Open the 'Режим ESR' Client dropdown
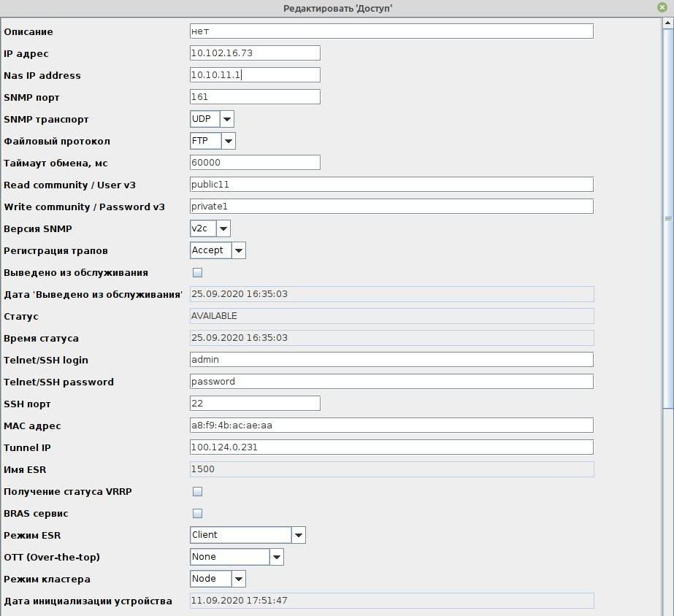Viewport: 674px width, 616px height. pos(298,535)
